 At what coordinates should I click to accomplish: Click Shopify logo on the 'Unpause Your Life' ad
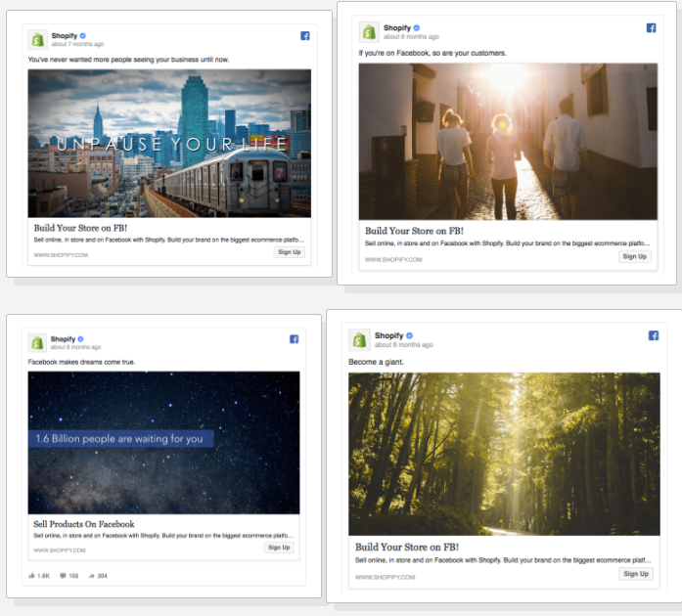tap(38, 39)
